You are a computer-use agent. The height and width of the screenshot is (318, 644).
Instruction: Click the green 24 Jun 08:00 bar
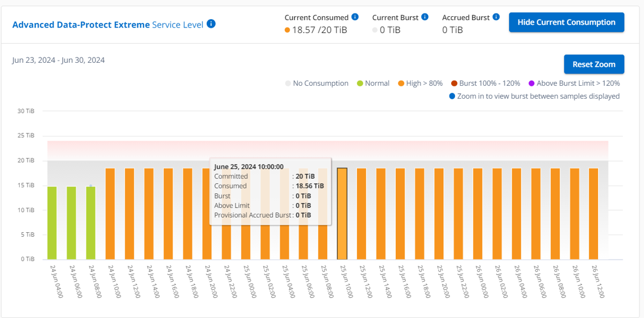coord(91,223)
